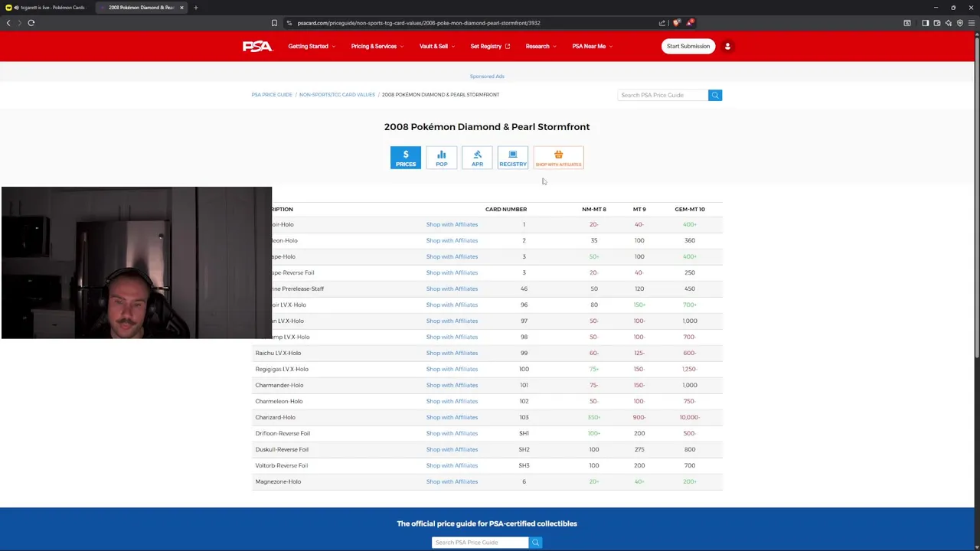Expand the PSA Near Me menu
The height and width of the screenshot is (551, 980).
point(592,46)
